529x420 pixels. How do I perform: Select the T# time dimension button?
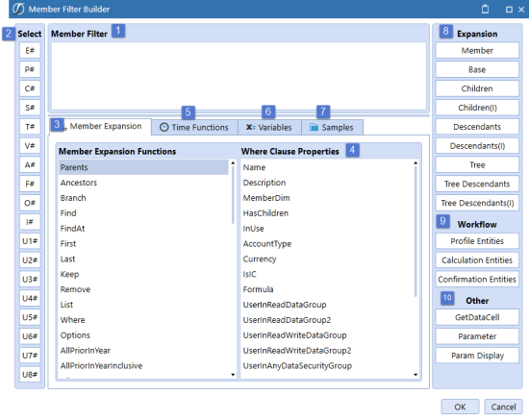30,127
